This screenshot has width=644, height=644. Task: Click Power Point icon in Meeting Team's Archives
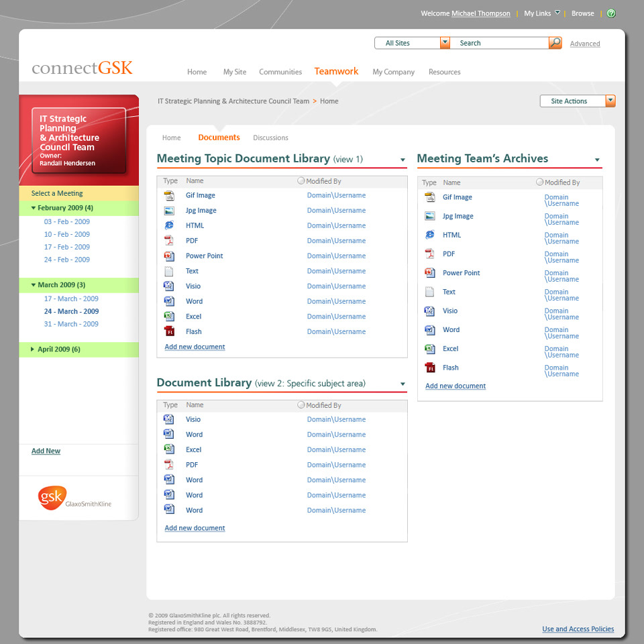[x=429, y=273]
